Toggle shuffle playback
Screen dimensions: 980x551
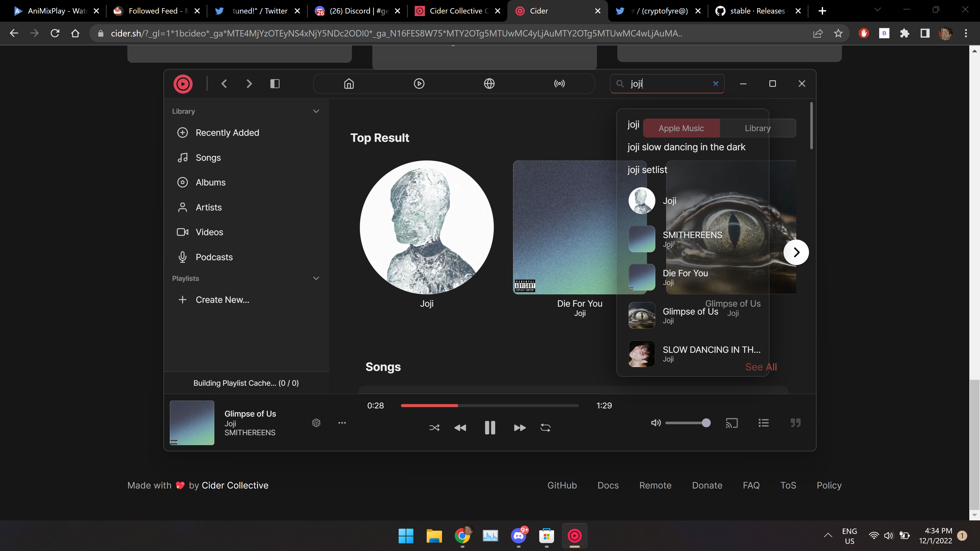tap(434, 428)
